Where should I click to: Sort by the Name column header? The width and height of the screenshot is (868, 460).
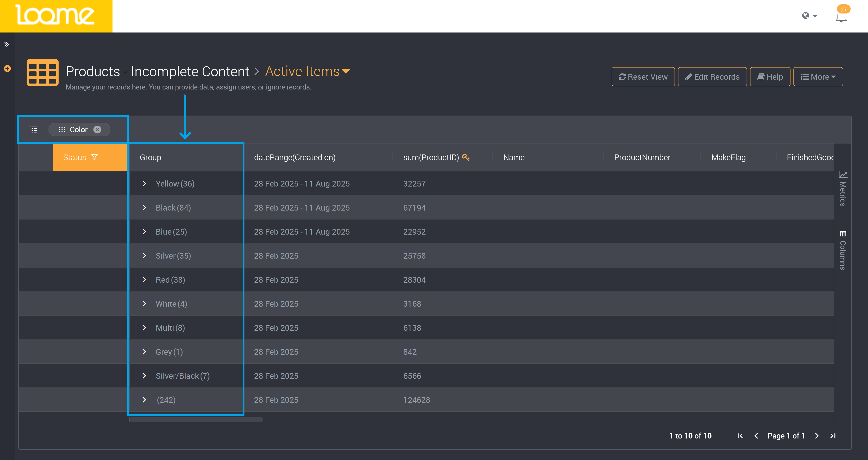[x=514, y=157]
